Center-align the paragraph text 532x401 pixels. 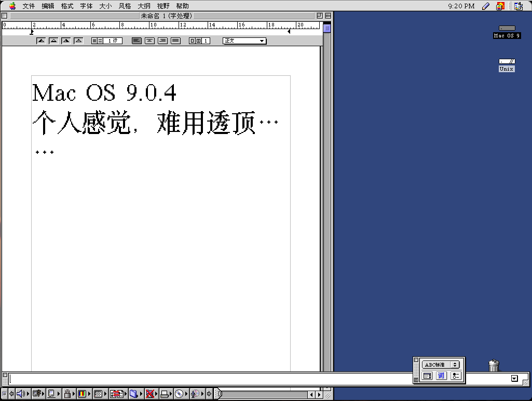pyautogui.click(x=149, y=41)
